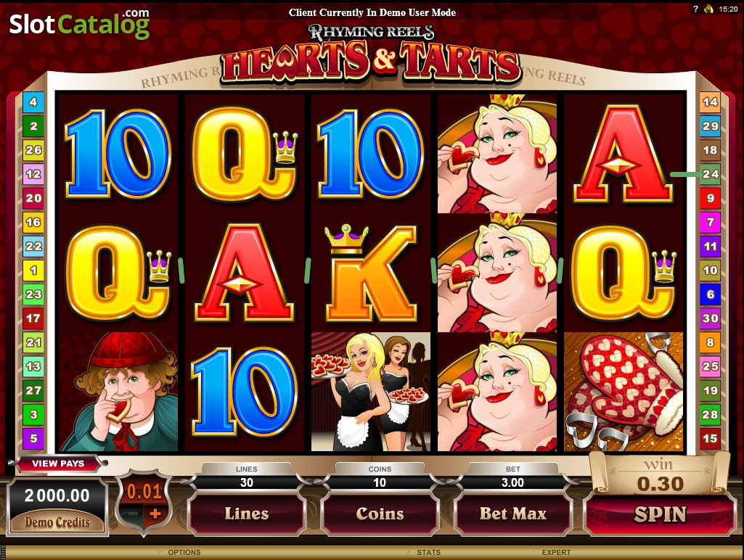Adjust Coins per line button
744x560 pixels.
(x=380, y=514)
